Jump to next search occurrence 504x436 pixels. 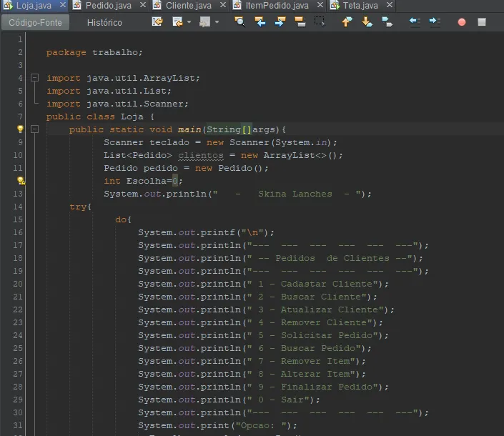pyautogui.click(x=280, y=22)
